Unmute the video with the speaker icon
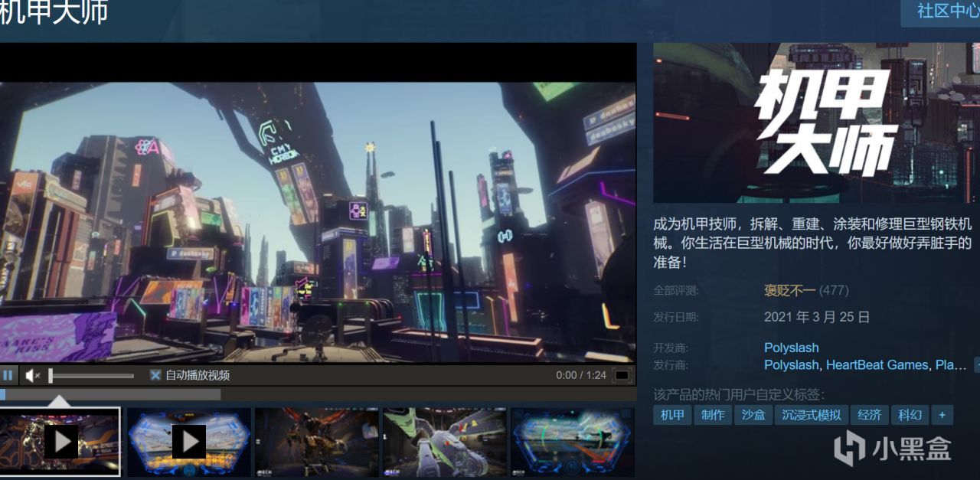The width and height of the screenshot is (980, 480). pos(32,375)
